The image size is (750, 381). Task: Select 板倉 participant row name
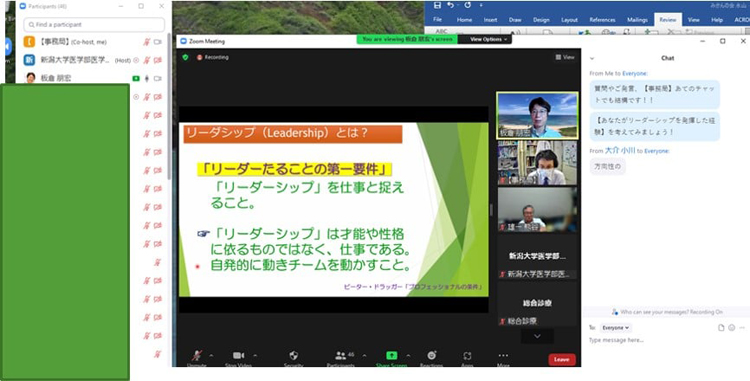pos(56,78)
